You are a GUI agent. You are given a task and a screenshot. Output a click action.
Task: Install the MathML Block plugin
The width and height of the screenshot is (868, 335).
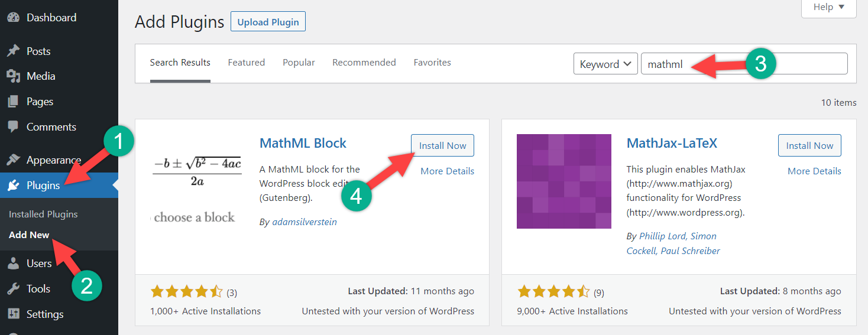(x=442, y=146)
